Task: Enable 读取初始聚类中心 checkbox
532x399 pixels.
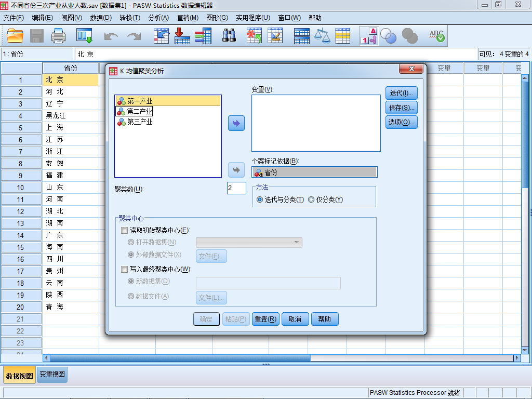Action: point(124,230)
